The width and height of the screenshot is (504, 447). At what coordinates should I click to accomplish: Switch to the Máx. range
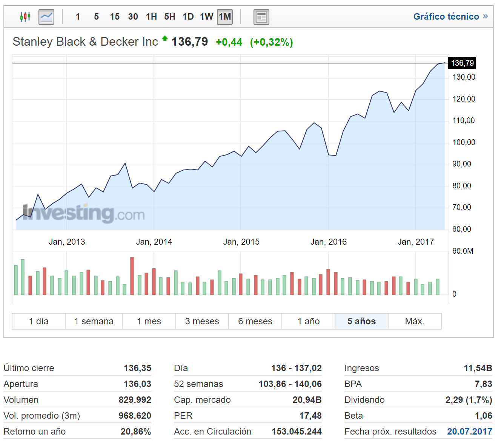[415, 321]
